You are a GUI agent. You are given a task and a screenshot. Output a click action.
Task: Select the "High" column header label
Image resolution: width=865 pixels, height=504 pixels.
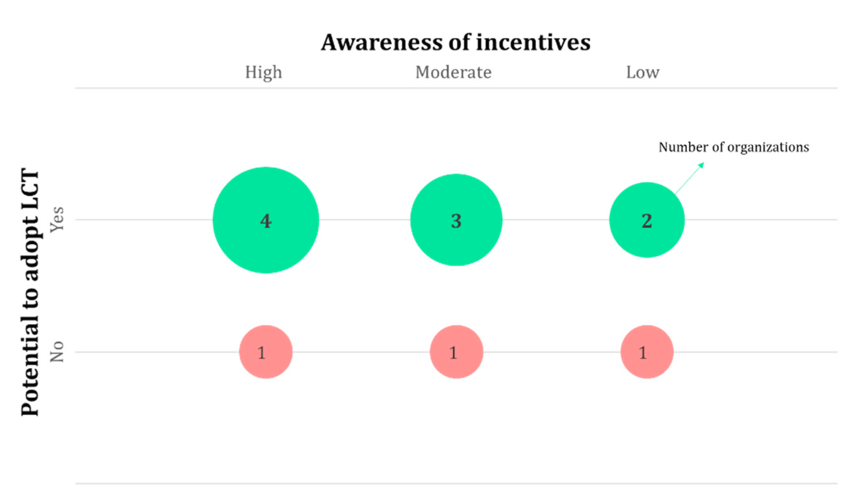(263, 72)
